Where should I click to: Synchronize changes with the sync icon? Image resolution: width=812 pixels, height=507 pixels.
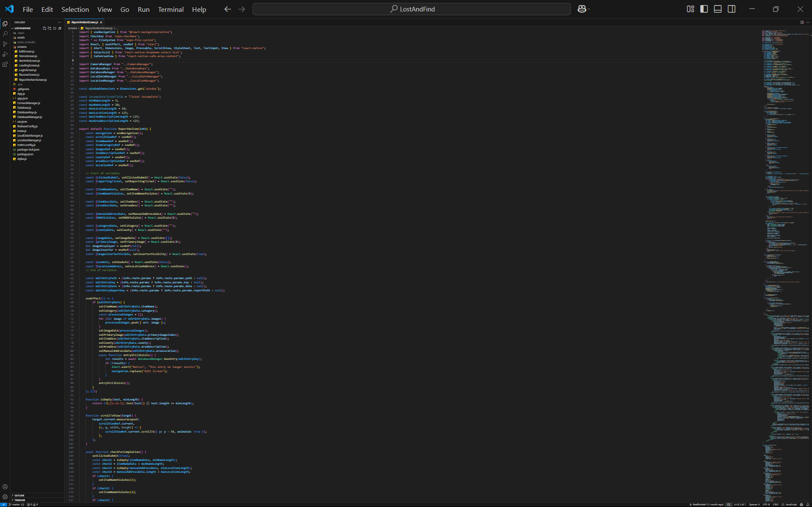click(x=23, y=504)
